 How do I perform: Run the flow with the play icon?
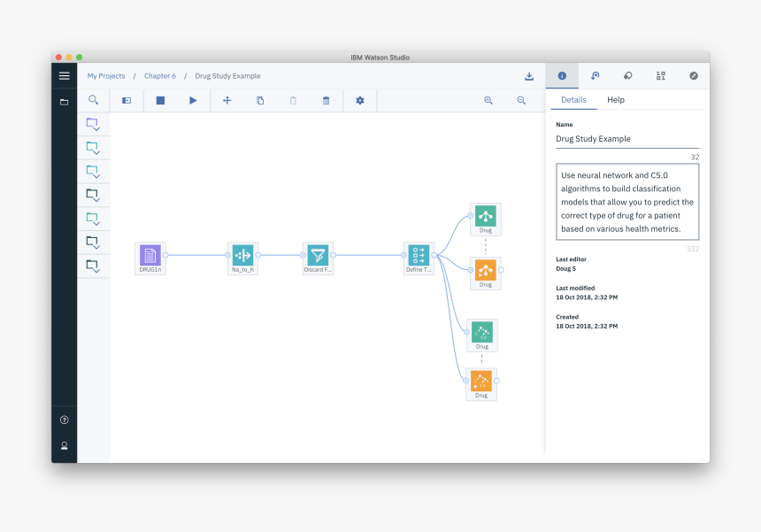coord(193,100)
